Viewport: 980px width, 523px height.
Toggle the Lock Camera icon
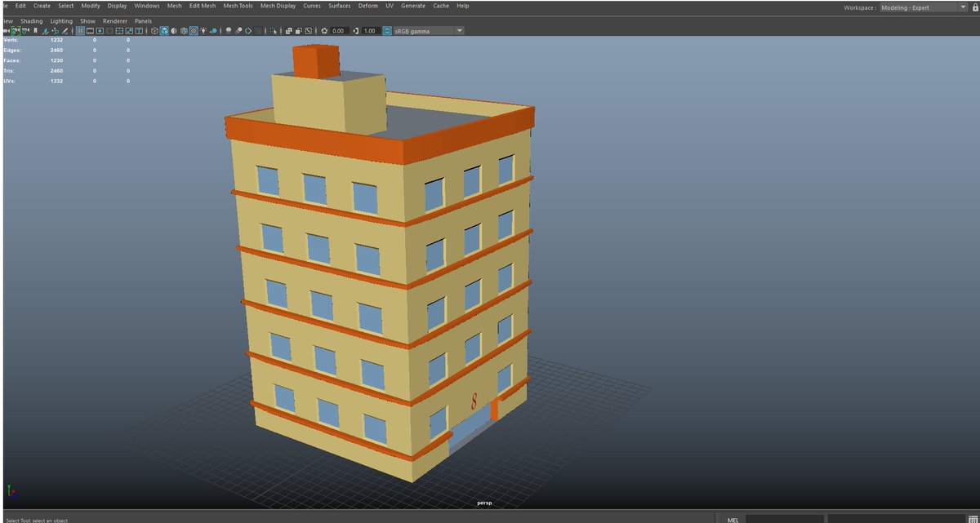point(16,31)
